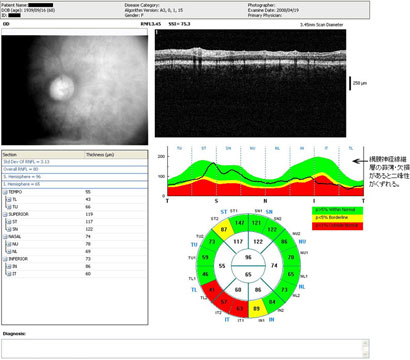The image size is (410, 360).
Task: Click the green sector showing 147
Action: 240,222
